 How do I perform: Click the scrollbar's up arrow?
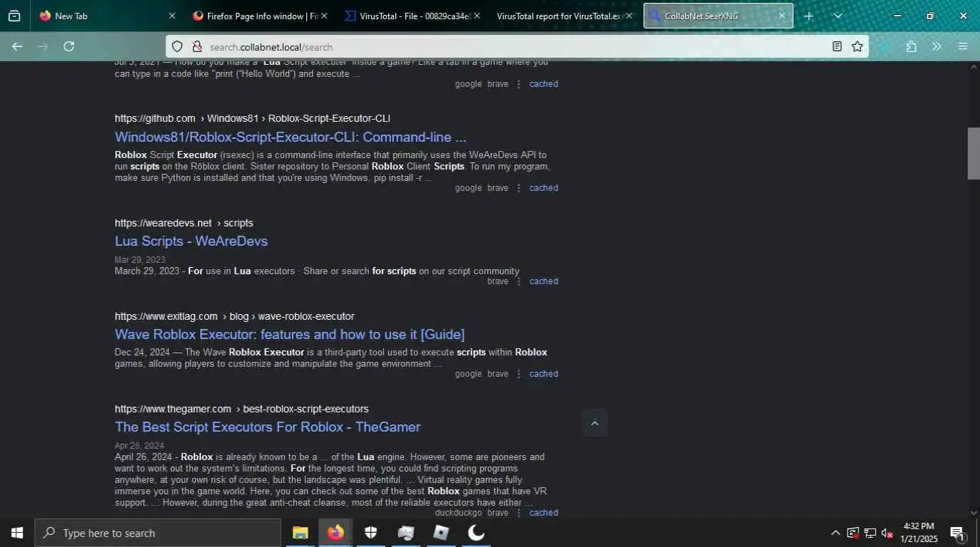pyautogui.click(x=974, y=67)
